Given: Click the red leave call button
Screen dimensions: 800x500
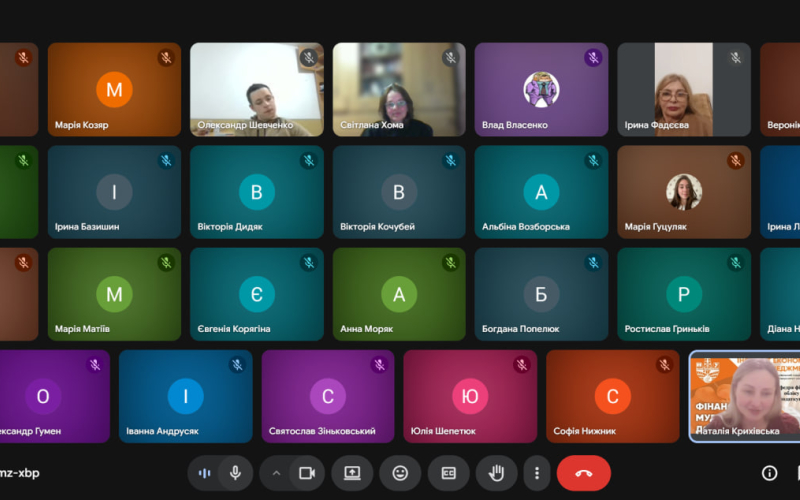Looking at the screenshot, I should (583, 473).
